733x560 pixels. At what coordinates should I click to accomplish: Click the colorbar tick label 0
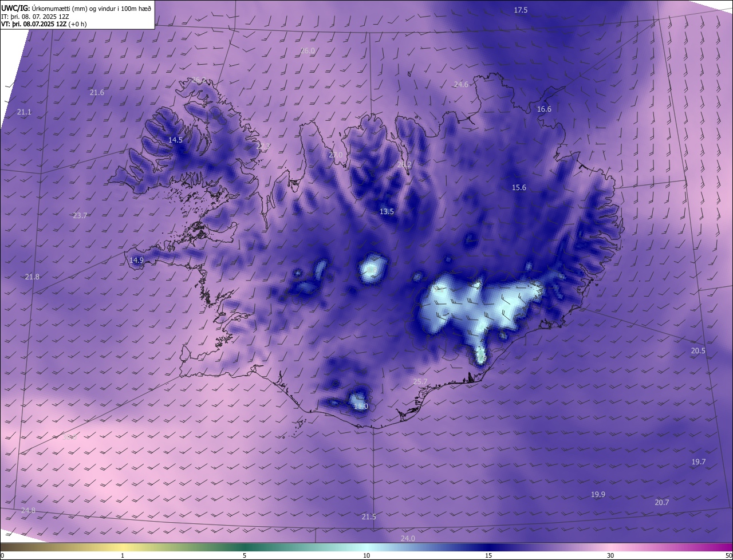(2, 555)
